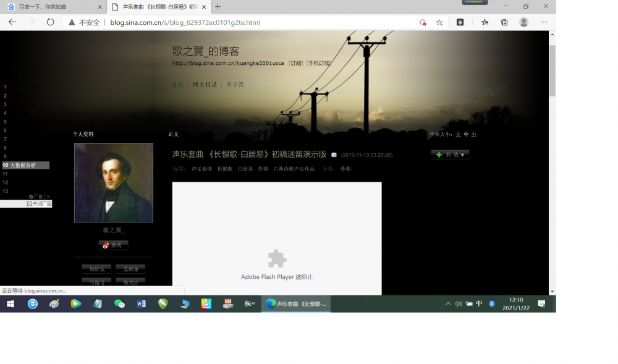Click the blocked-content icon in address bar
Viewport: 618px width, 364px height.
[x=423, y=22]
